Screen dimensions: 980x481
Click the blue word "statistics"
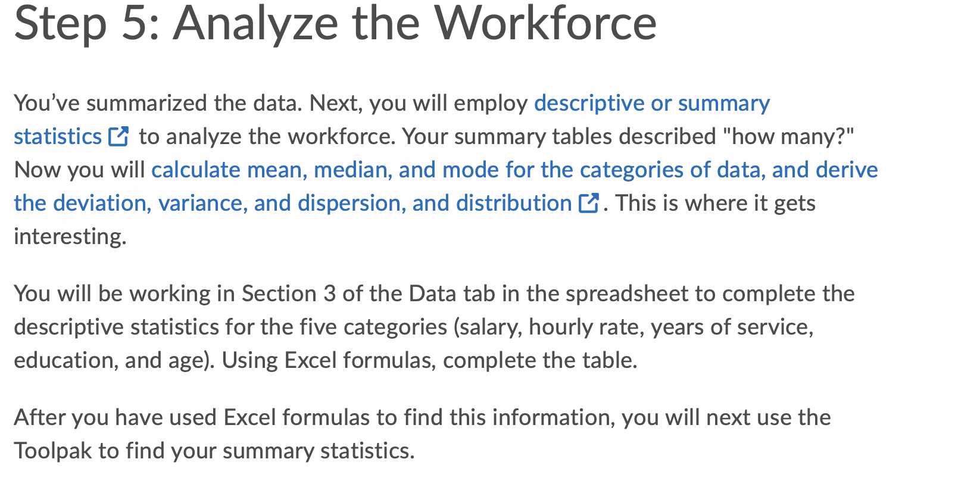point(58,137)
